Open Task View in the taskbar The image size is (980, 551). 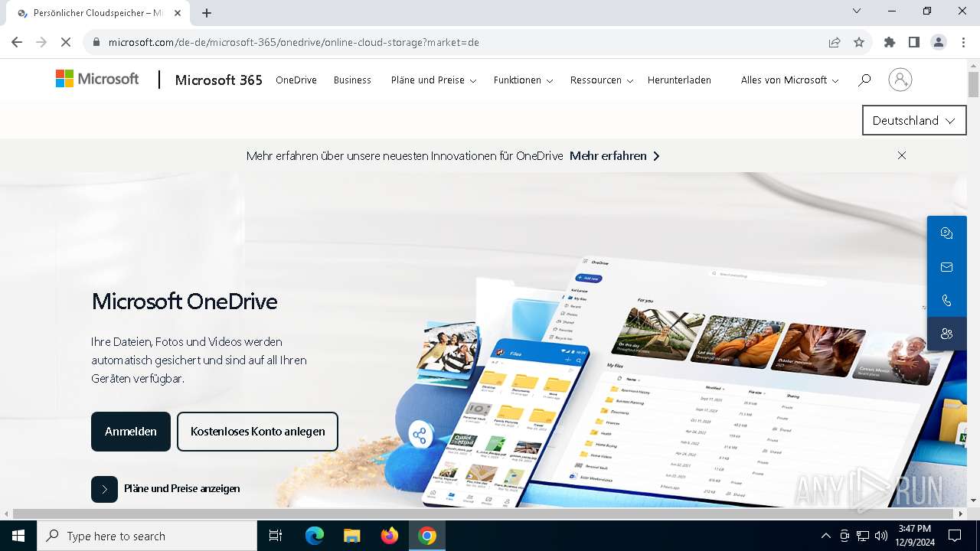pyautogui.click(x=276, y=536)
